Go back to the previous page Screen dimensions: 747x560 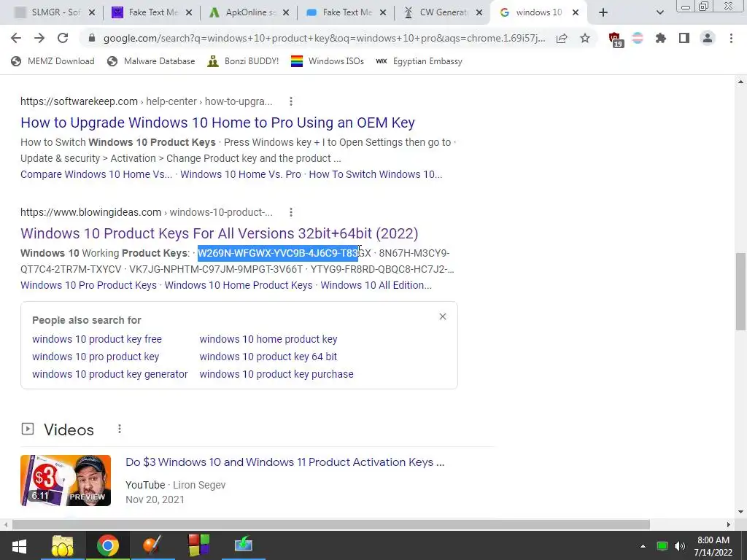16,38
